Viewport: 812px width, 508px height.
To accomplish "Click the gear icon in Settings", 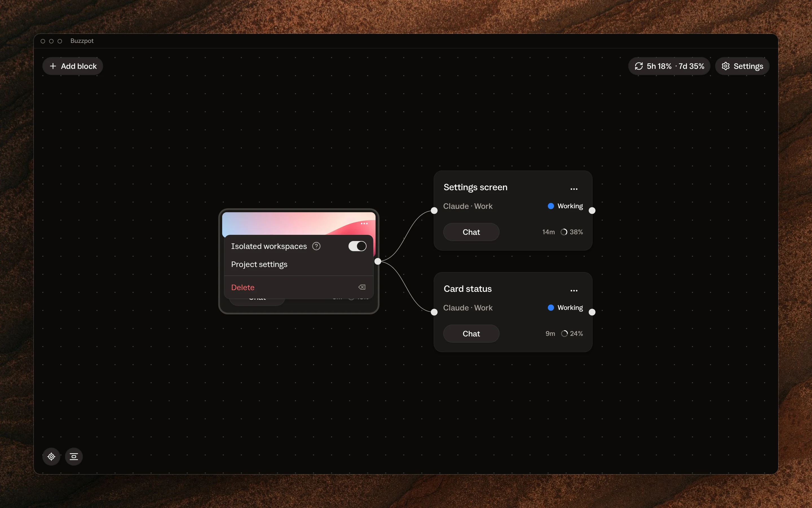I will (725, 66).
